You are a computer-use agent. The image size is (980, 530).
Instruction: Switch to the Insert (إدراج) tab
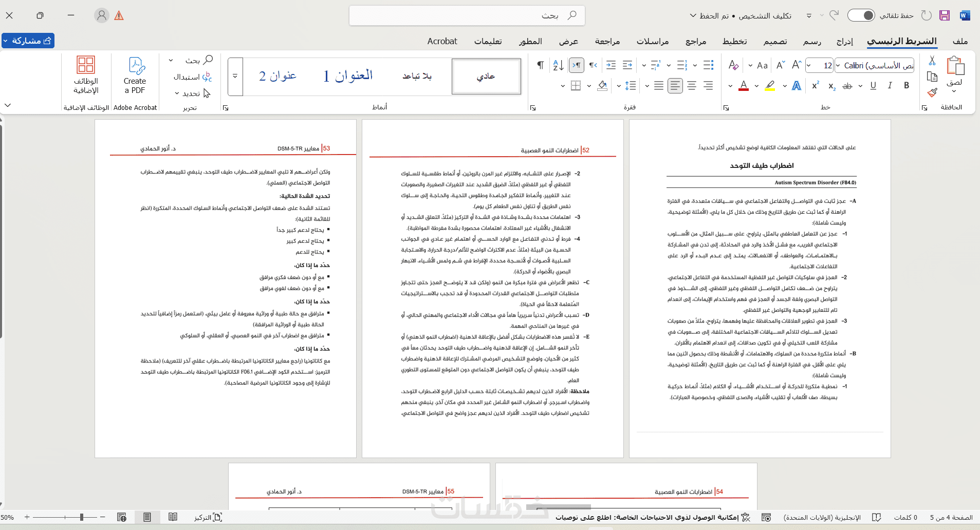click(845, 41)
